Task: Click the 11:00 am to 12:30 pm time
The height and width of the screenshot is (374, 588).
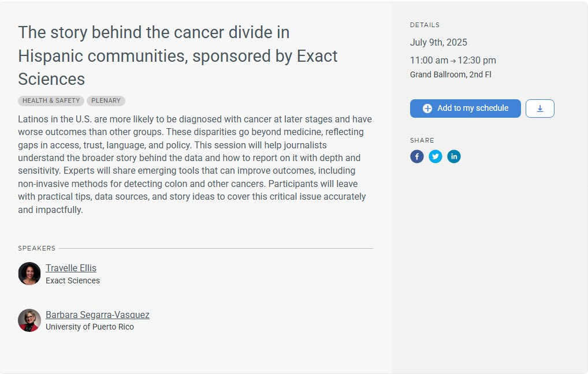Action: (453, 61)
